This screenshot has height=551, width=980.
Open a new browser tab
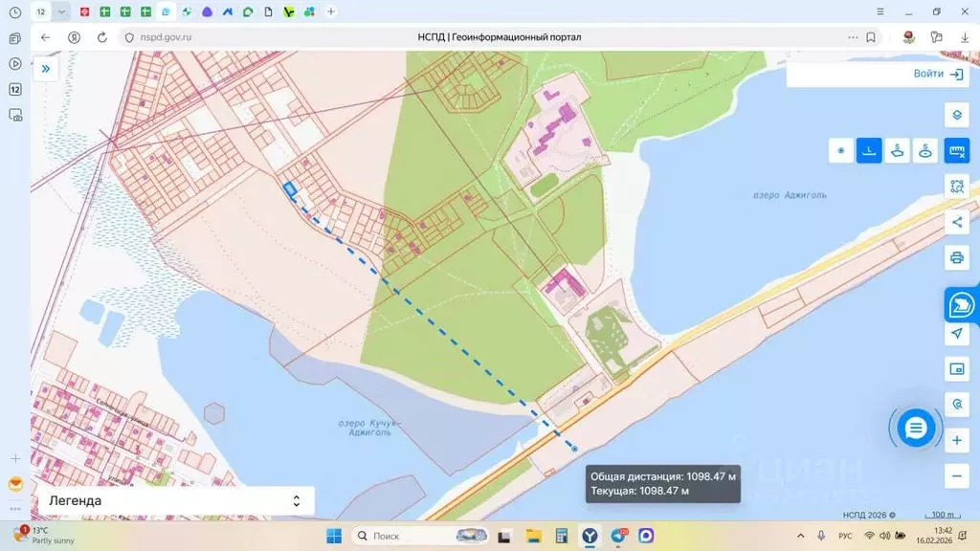click(331, 11)
